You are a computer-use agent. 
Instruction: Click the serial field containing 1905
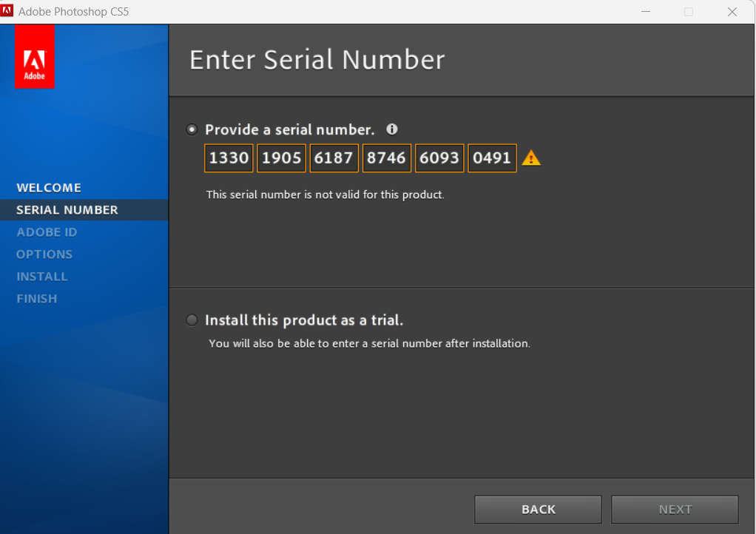point(281,158)
